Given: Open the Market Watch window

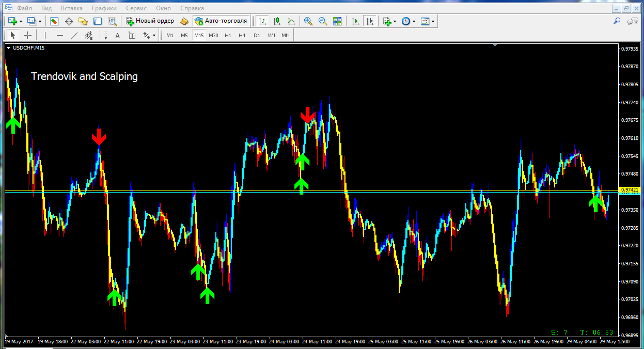Looking at the screenshot, I should (x=54, y=21).
